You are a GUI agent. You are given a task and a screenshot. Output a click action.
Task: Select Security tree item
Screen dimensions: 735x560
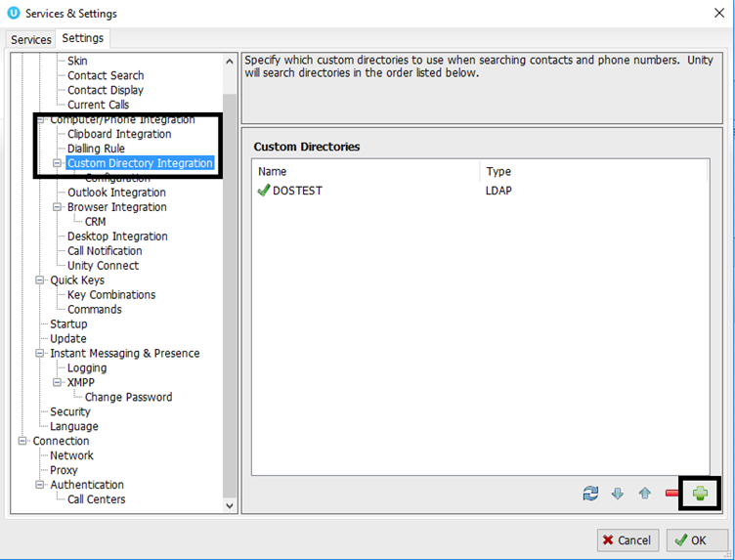click(x=70, y=411)
